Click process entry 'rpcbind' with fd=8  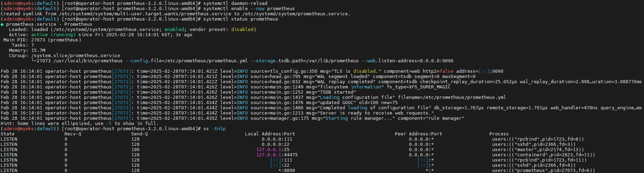pyautogui.click(x=538, y=139)
